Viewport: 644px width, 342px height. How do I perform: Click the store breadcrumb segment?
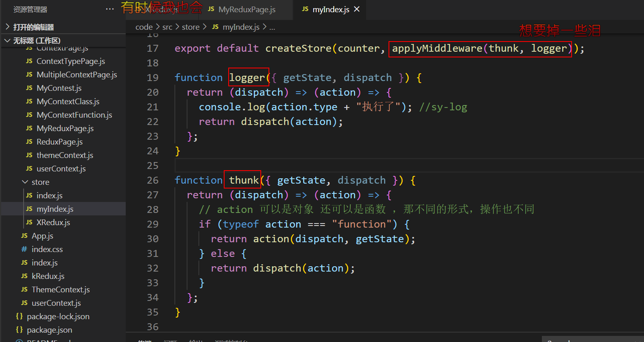click(190, 27)
